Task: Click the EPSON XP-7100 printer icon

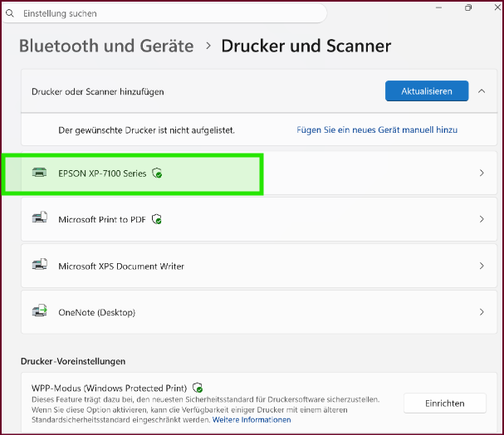Action: [x=39, y=173]
